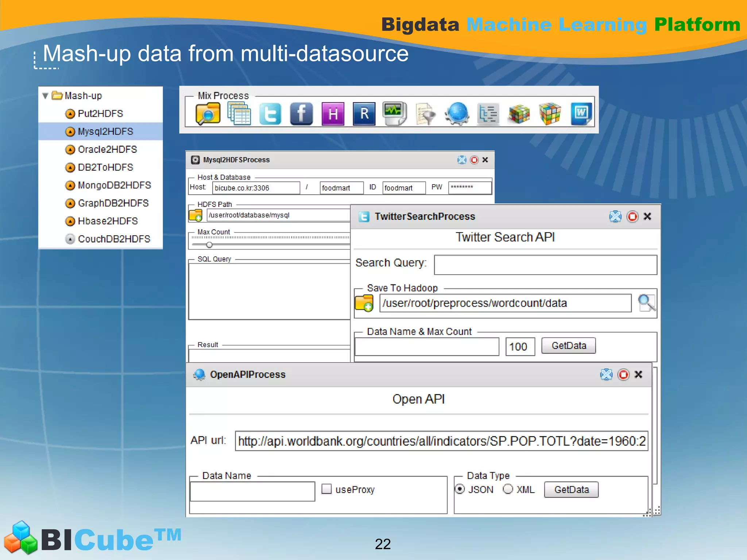Click the Max Count slider handle
The image size is (747, 560).
(209, 245)
